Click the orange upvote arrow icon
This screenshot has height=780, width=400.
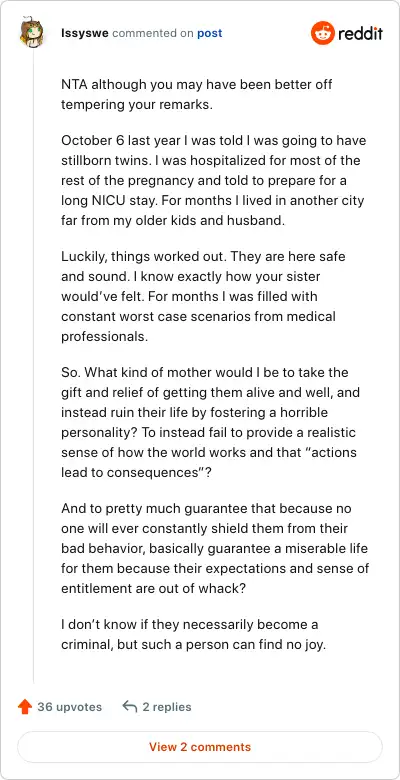(x=25, y=707)
